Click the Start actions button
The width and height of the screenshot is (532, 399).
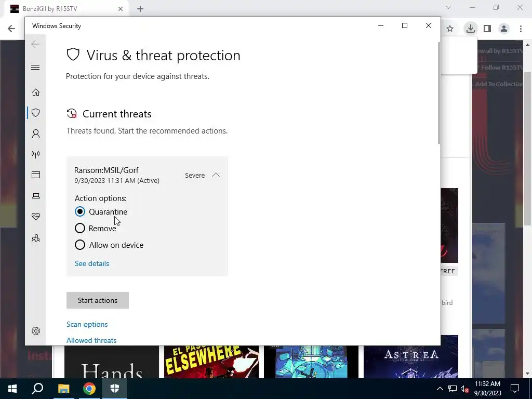click(x=98, y=300)
